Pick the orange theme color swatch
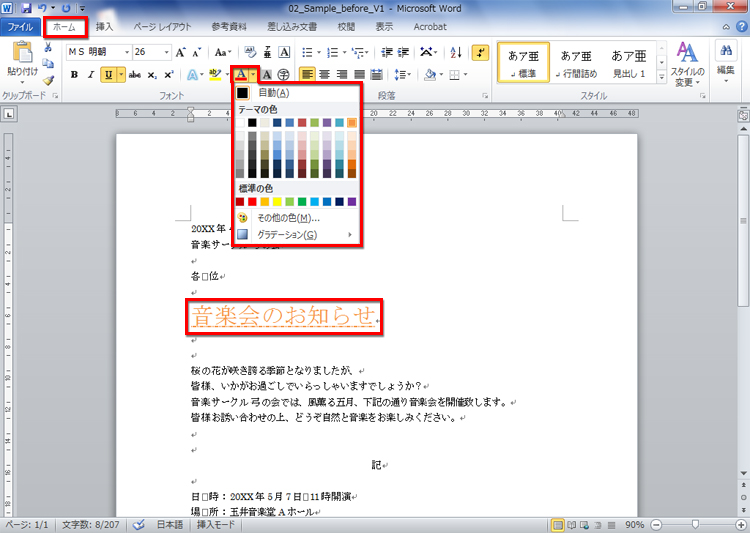This screenshot has width=750, height=533. point(352,123)
